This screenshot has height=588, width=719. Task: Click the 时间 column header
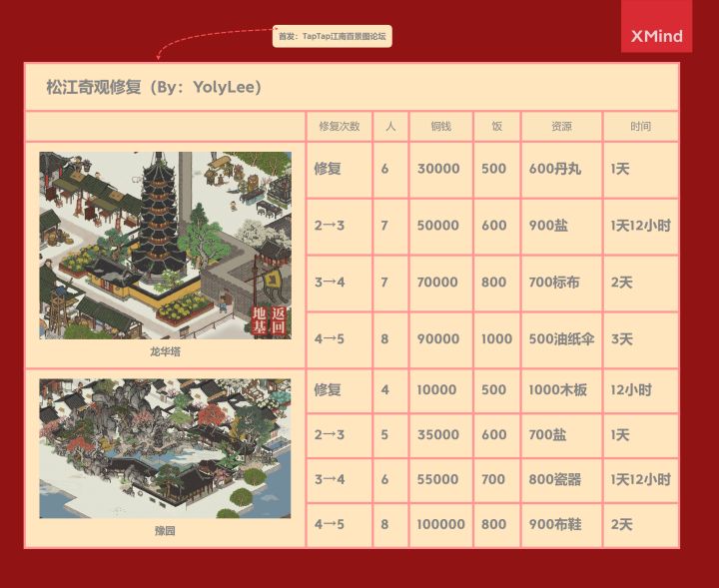pyautogui.click(x=640, y=126)
